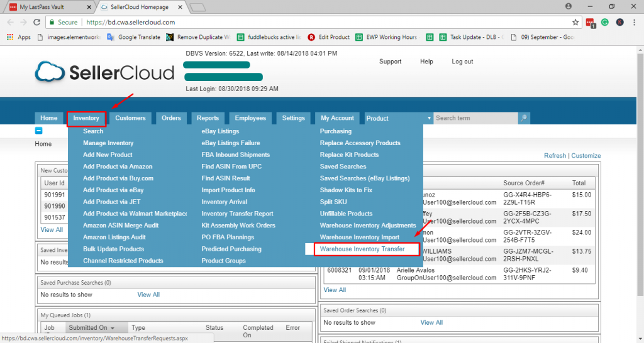
Task: Select Warehouse Inventory Transfer menu item
Action: click(362, 249)
